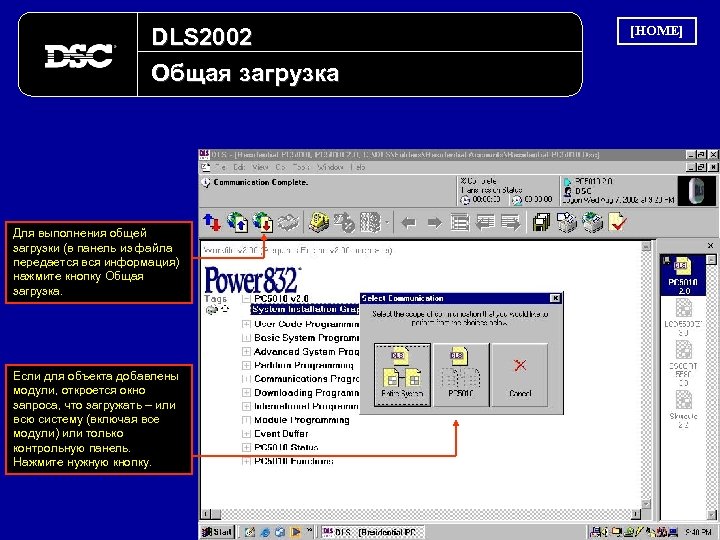Screen dimensions: 720x540
Task: Select the Module Programming tree item
Action: [x=302, y=420]
